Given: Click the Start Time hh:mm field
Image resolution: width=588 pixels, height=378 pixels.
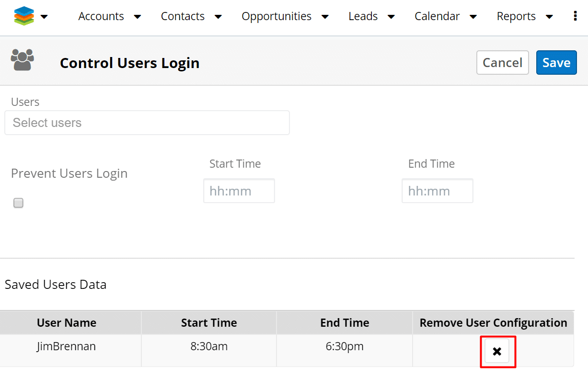Looking at the screenshot, I should (x=239, y=191).
